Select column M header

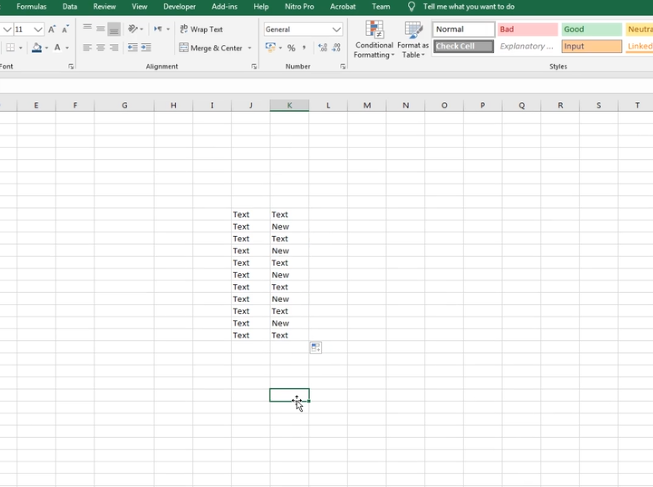click(367, 105)
